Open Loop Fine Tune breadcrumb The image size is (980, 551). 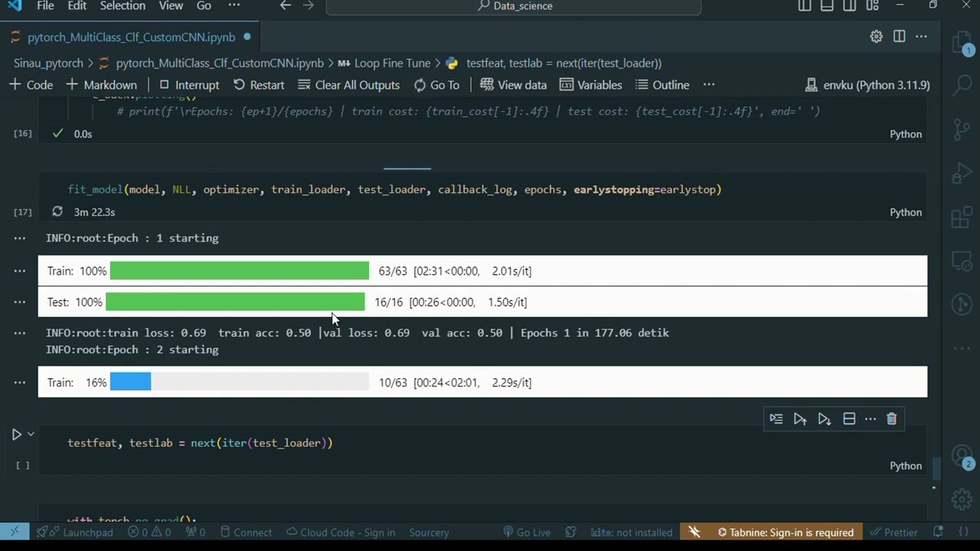click(384, 64)
